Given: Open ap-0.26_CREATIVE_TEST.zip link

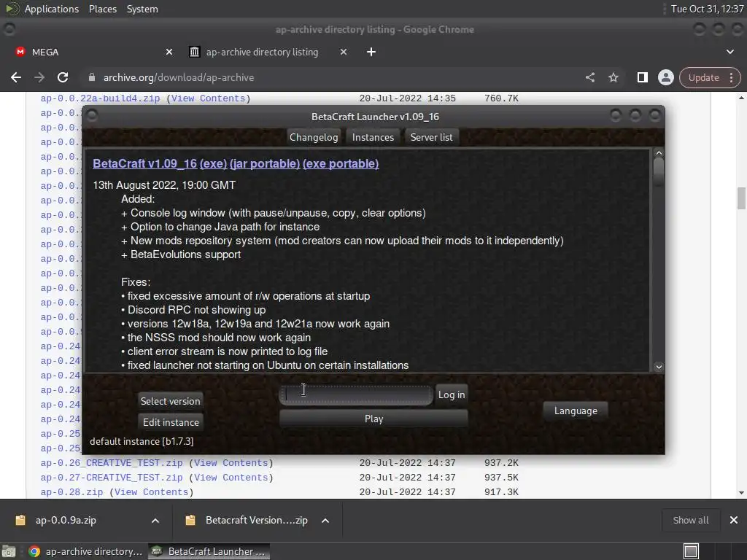Looking at the screenshot, I should [x=112, y=463].
